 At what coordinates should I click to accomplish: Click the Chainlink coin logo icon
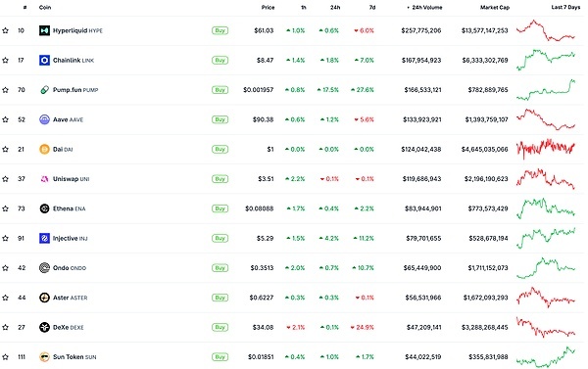44,60
